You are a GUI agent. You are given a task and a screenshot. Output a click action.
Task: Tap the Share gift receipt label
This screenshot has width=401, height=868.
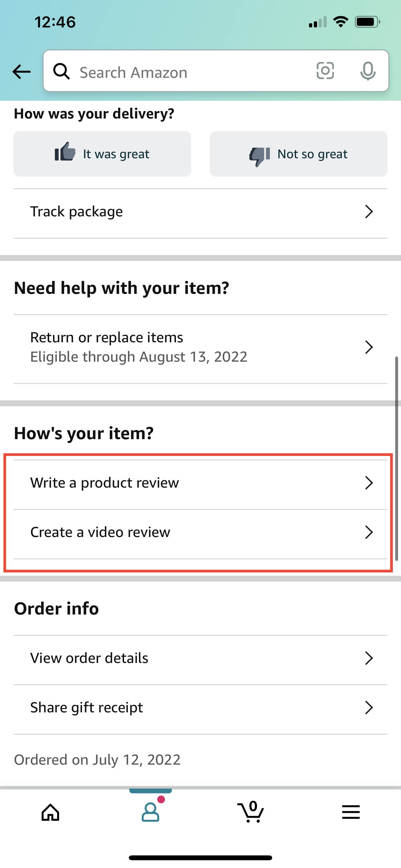point(87,708)
